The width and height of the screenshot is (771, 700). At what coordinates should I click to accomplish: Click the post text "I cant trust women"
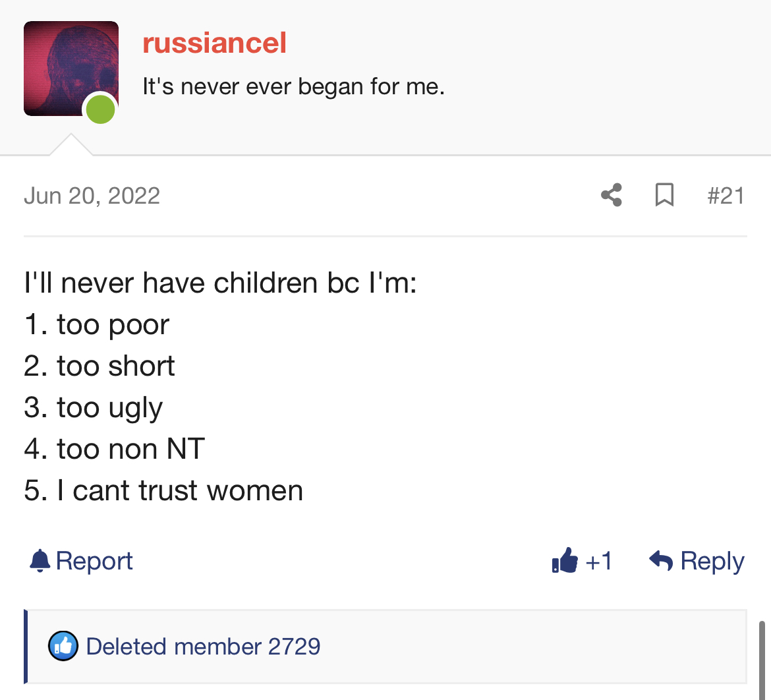click(x=179, y=490)
